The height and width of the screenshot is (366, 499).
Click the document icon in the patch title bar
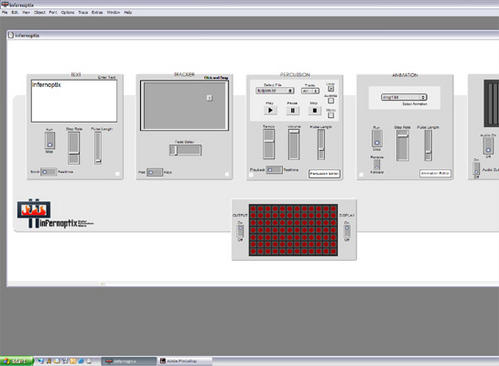pos(11,35)
